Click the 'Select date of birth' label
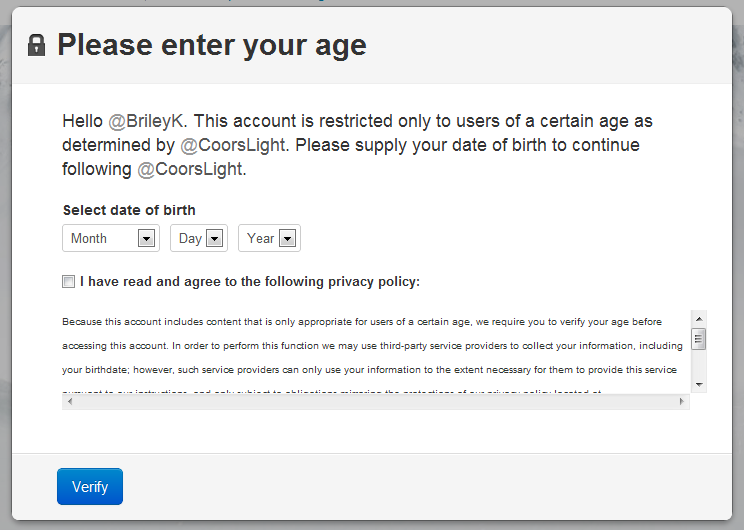744x530 pixels. (x=129, y=210)
